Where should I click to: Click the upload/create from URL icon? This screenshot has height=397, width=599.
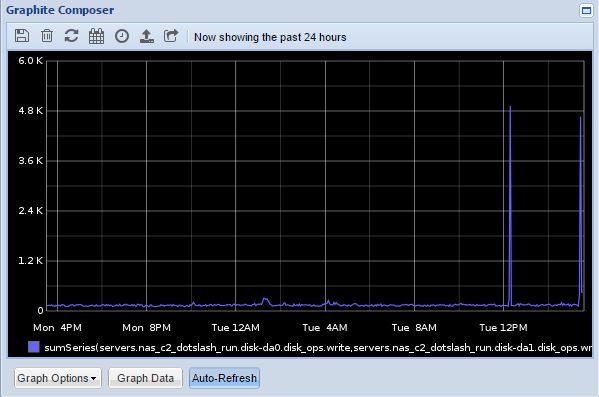(147, 36)
